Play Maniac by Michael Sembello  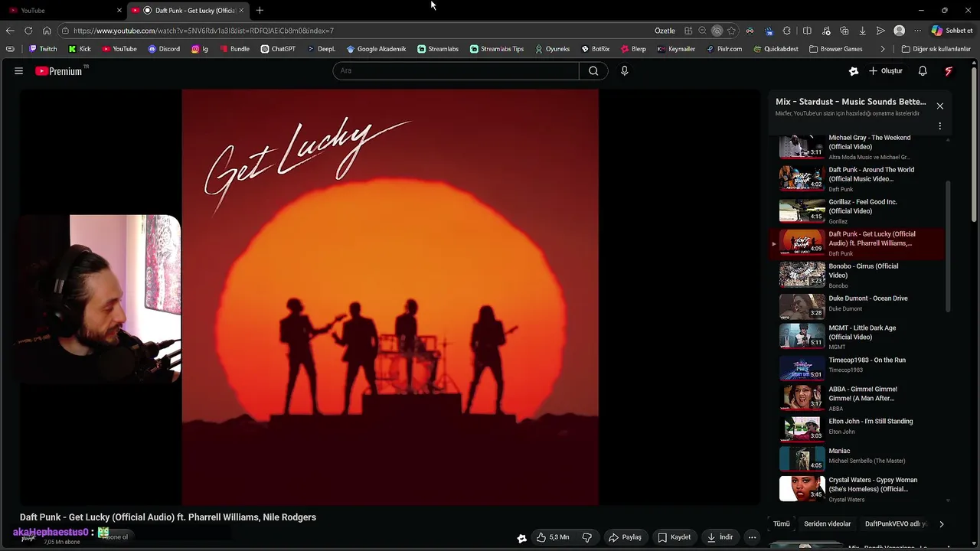click(x=857, y=458)
